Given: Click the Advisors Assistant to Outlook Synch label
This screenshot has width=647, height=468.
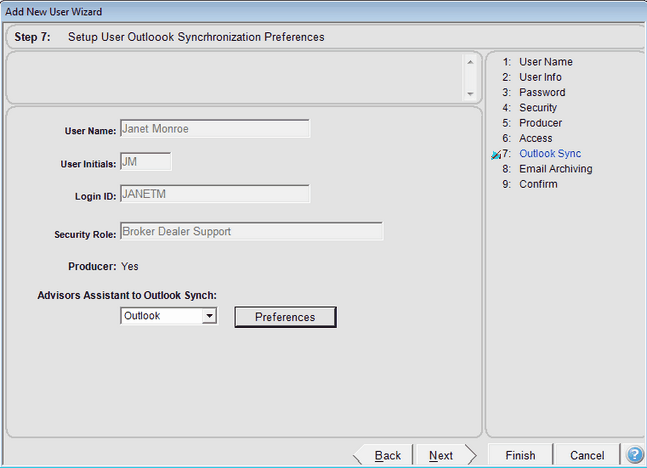Looking at the screenshot, I should click(127, 295).
